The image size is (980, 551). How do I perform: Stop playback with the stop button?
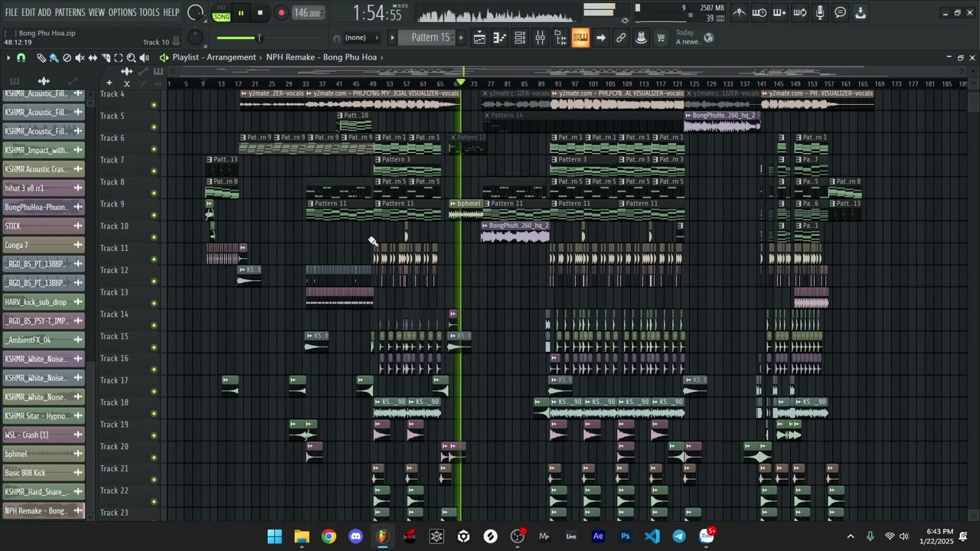(260, 13)
